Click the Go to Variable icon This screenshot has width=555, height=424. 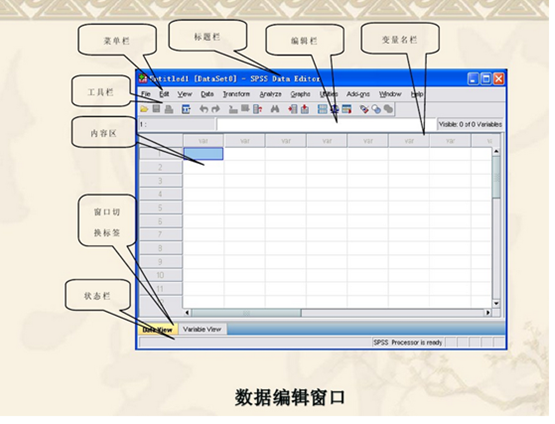(x=245, y=109)
